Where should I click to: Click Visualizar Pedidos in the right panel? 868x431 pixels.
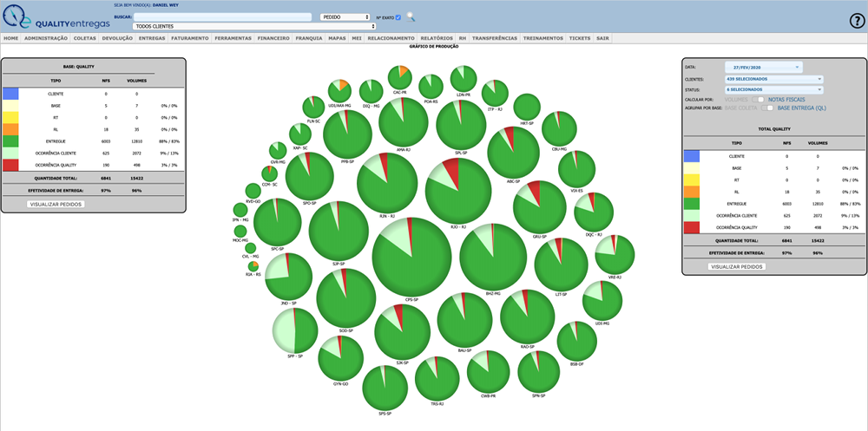pos(737,267)
